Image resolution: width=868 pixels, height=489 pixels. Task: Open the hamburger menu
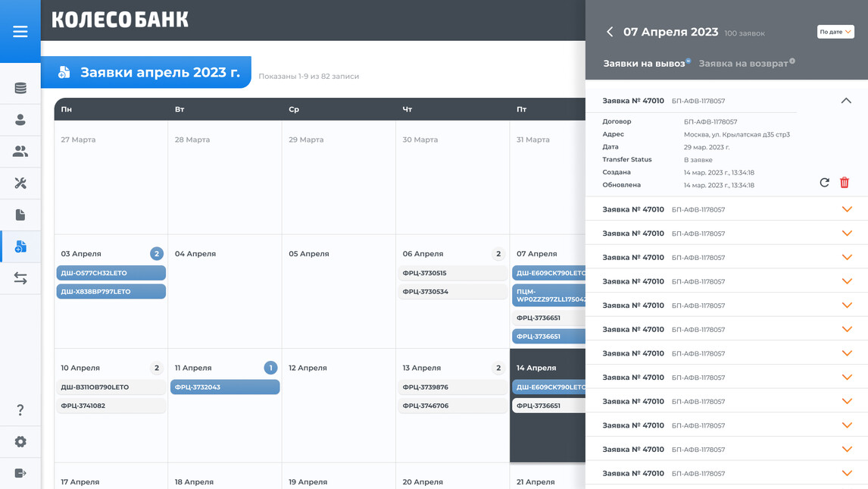tap(20, 32)
